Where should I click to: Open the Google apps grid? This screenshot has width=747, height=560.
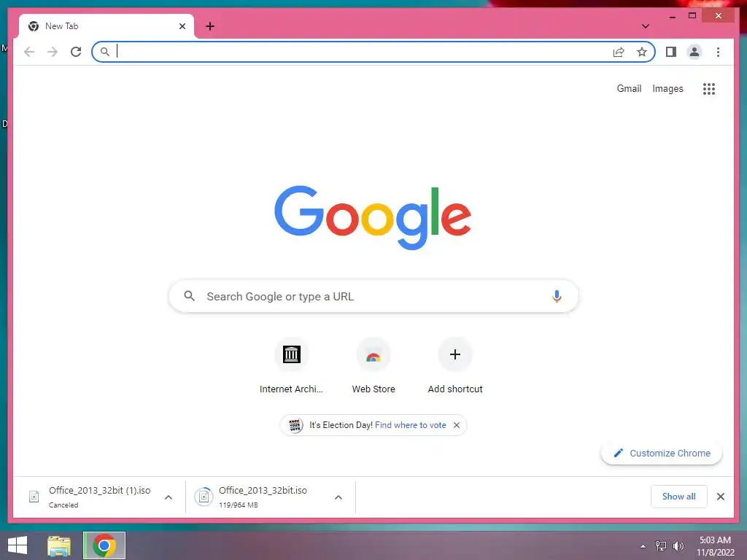click(709, 88)
